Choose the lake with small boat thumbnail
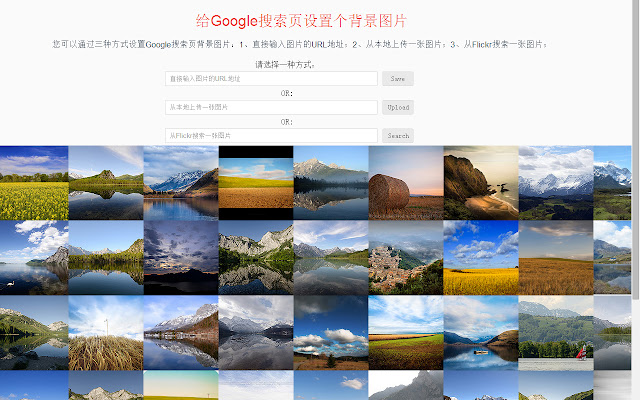The height and width of the screenshot is (400, 640). click(481, 333)
